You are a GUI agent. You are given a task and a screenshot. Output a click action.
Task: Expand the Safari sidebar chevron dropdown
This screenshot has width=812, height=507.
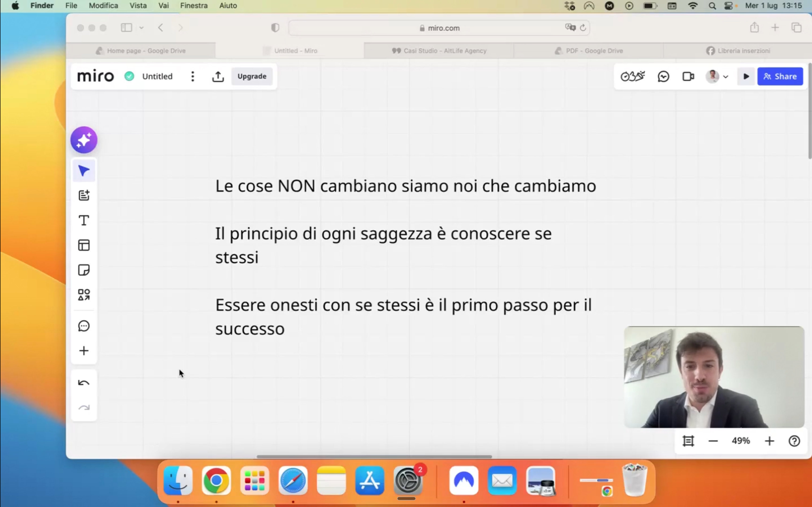(141, 28)
